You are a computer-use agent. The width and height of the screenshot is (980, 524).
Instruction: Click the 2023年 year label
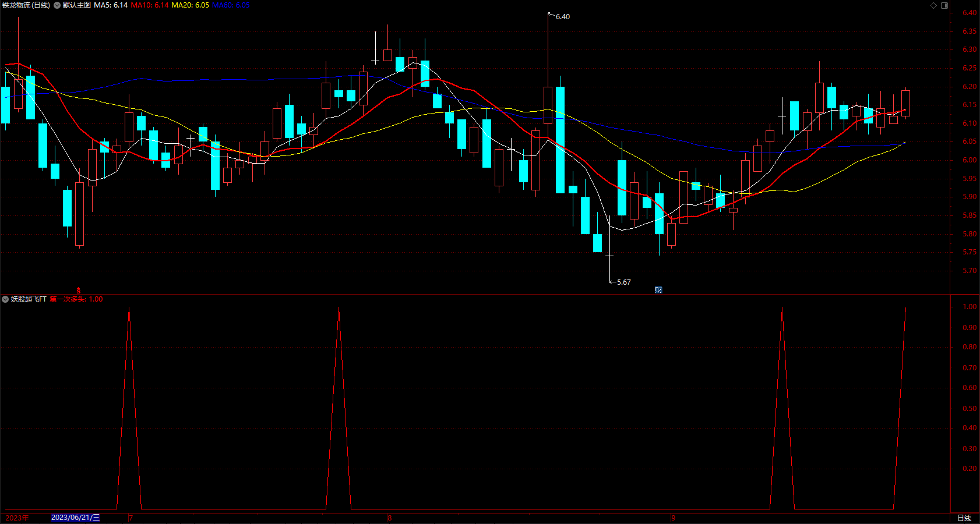pos(17,518)
